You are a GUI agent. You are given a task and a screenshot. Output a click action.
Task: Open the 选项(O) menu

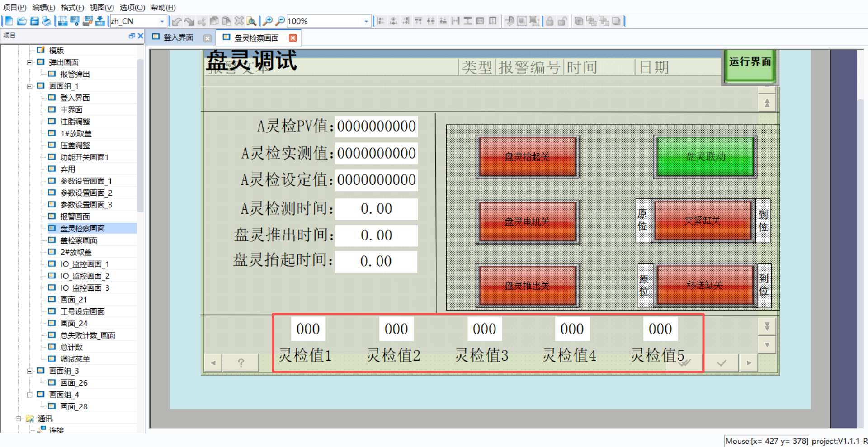pyautogui.click(x=132, y=8)
